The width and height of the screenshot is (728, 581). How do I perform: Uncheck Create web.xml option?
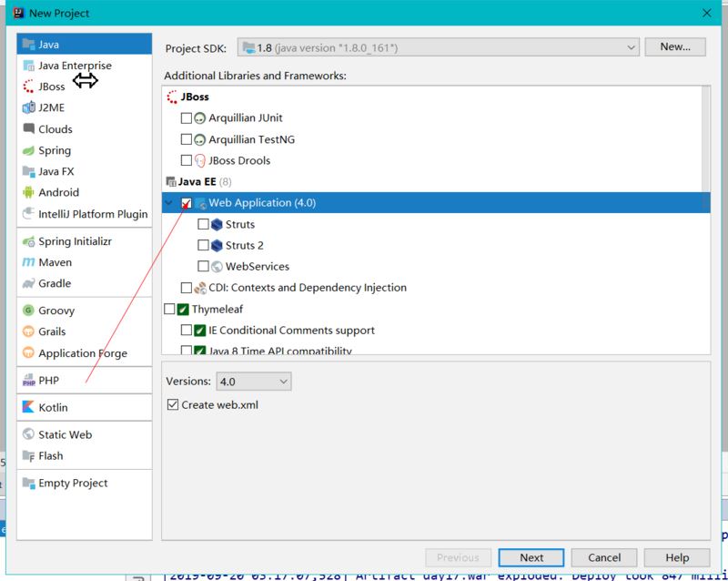tap(173, 404)
